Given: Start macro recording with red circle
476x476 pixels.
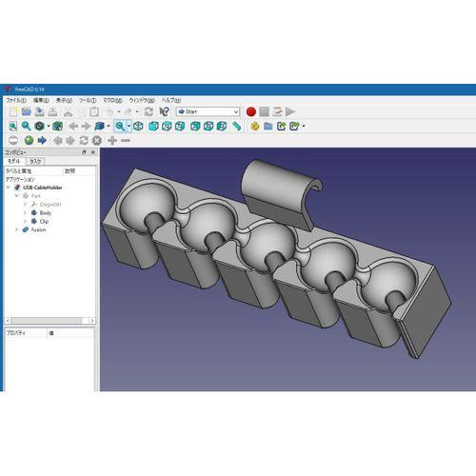Looking at the screenshot, I should pyautogui.click(x=251, y=111).
